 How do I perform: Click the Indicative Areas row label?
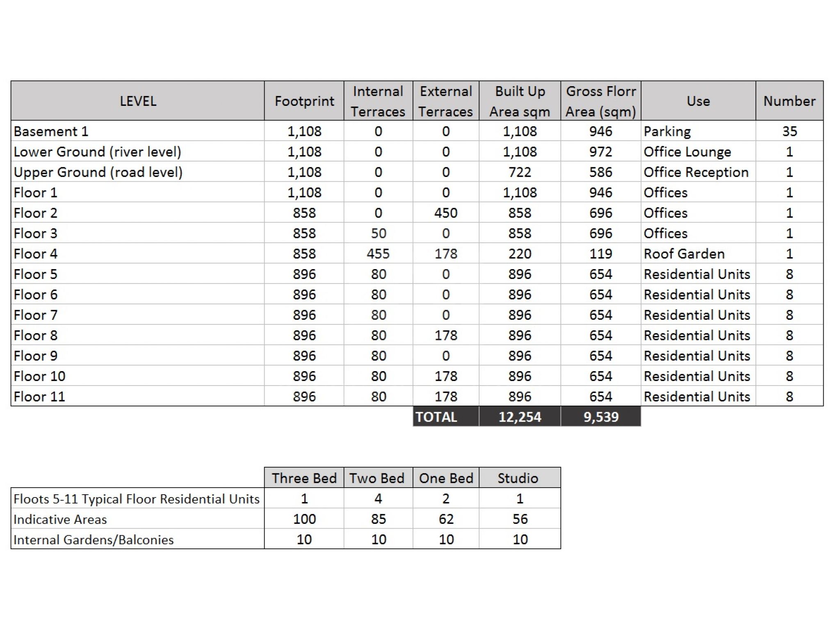point(60,519)
